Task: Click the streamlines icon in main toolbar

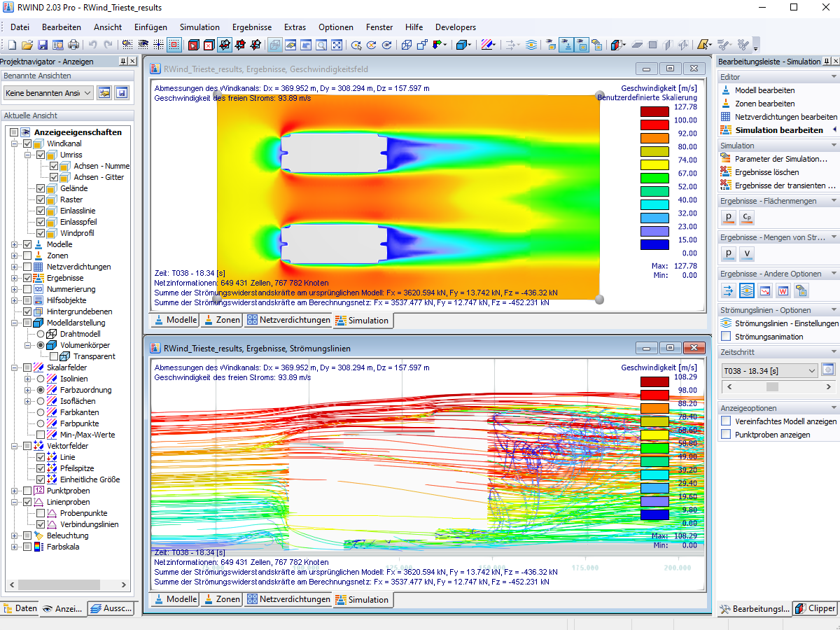Action: coord(531,45)
